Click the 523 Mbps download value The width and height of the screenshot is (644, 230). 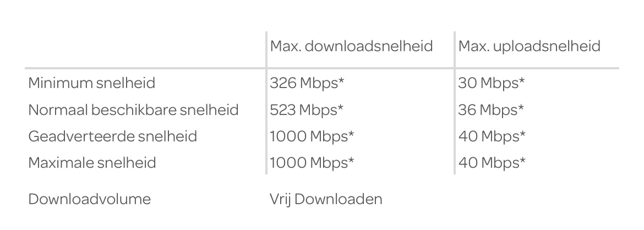tap(307, 110)
